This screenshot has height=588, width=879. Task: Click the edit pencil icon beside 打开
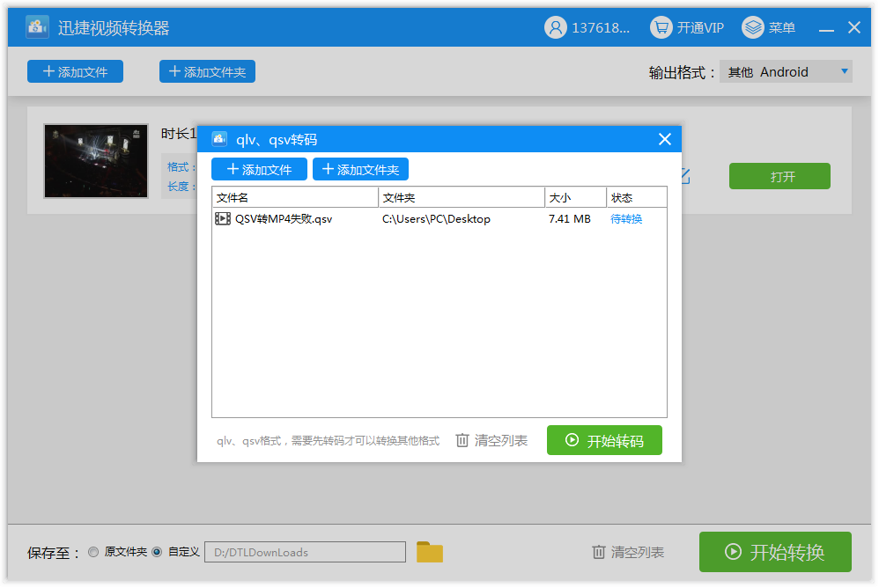(x=685, y=176)
